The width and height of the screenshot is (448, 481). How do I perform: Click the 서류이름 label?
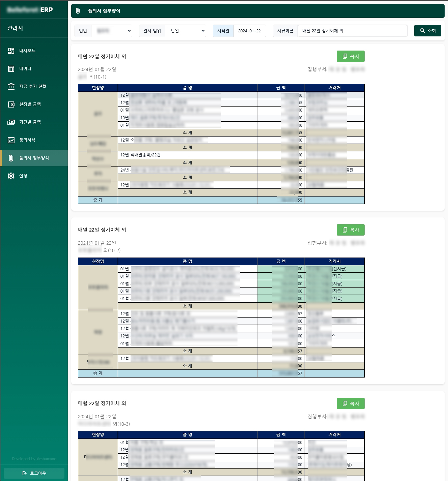285,31
